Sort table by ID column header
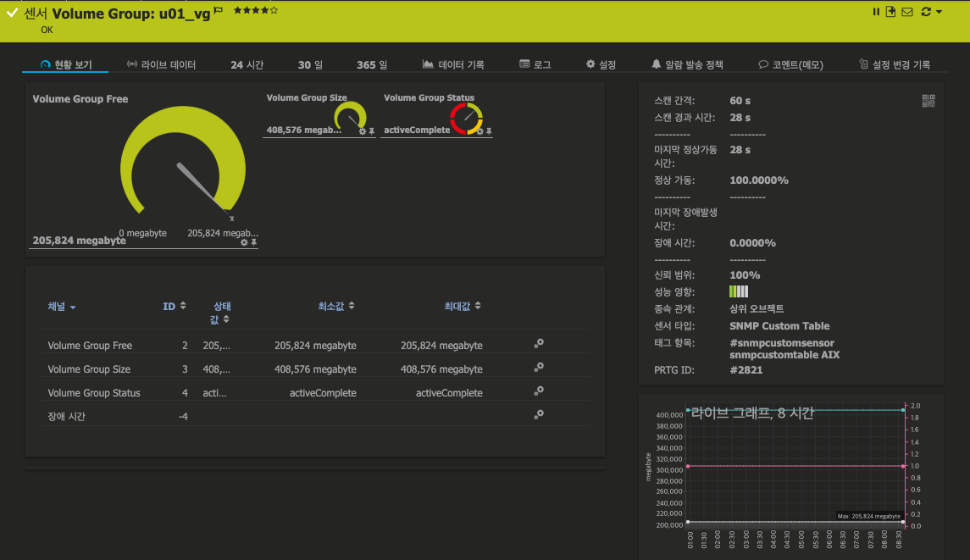The width and height of the screenshot is (970, 560). pos(174,307)
